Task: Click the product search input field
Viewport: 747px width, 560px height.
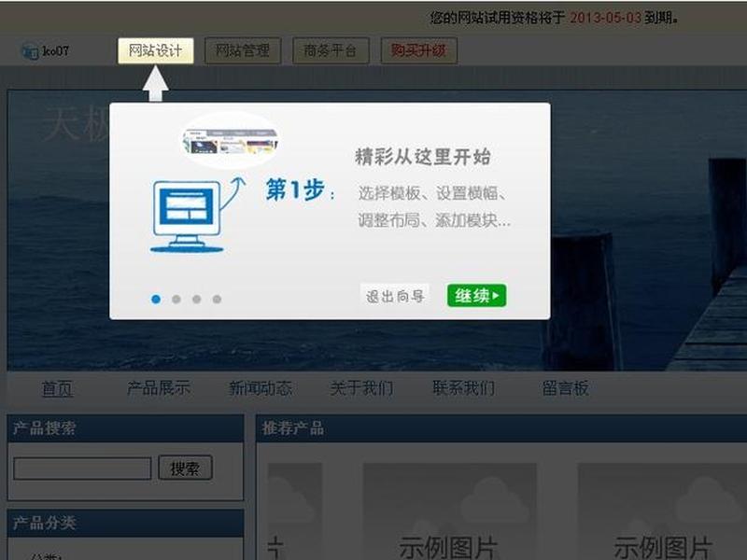Action: [82, 469]
